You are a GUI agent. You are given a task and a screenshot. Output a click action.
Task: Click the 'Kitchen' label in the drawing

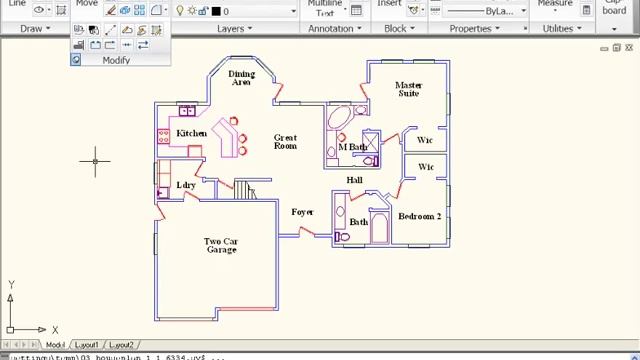point(191,133)
